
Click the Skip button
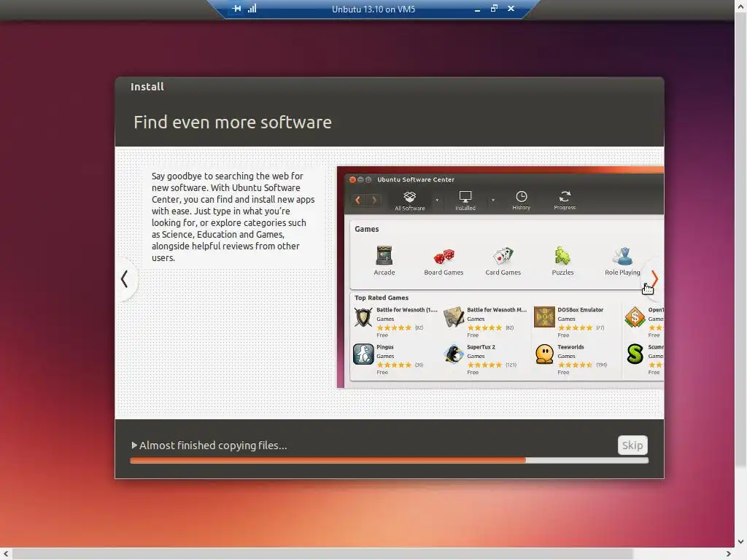pyautogui.click(x=632, y=446)
